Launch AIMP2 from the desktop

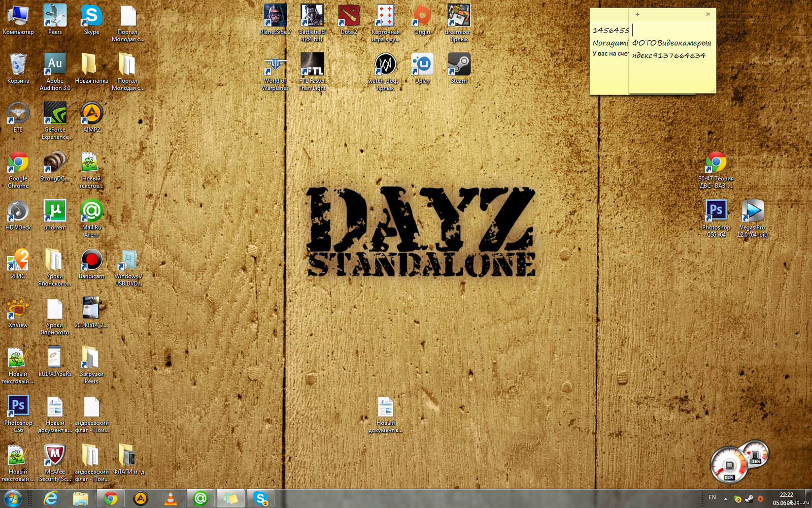coord(91,118)
